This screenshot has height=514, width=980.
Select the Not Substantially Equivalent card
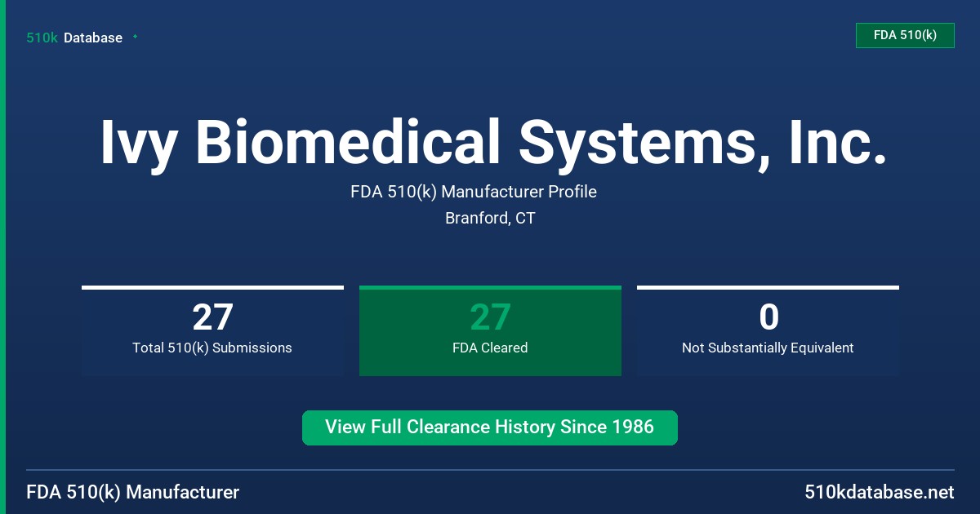click(768, 330)
